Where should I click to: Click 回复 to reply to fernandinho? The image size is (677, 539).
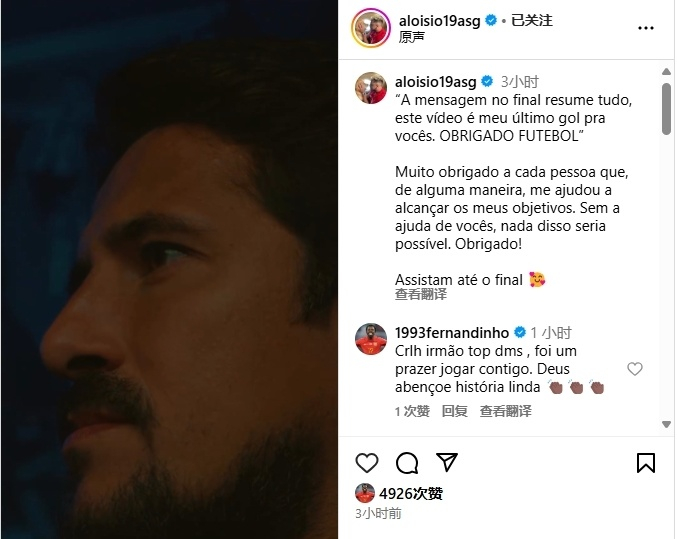[454, 411]
